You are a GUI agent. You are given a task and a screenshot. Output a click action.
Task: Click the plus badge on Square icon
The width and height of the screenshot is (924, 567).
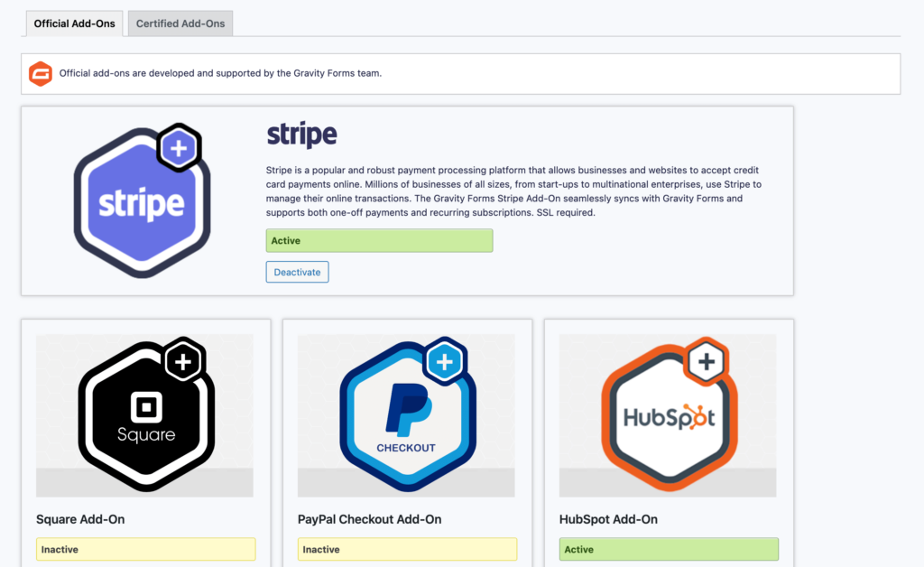click(183, 361)
